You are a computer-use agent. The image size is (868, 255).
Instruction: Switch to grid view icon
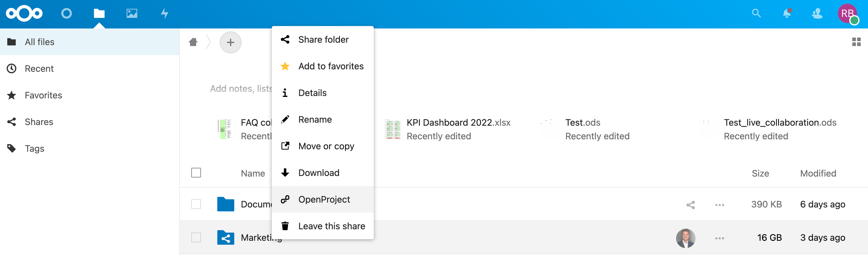pyautogui.click(x=856, y=42)
